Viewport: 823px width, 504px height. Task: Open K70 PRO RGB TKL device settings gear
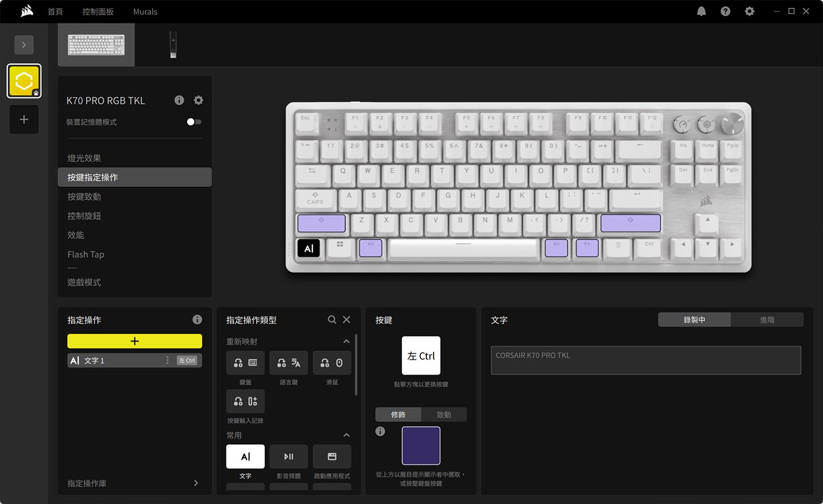pos(199,100)
